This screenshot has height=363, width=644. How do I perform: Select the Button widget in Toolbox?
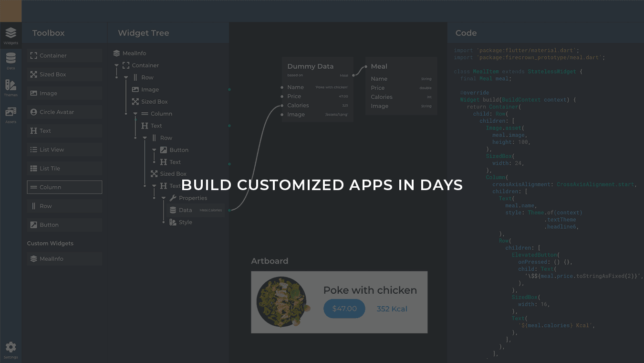tap(64, 225)
